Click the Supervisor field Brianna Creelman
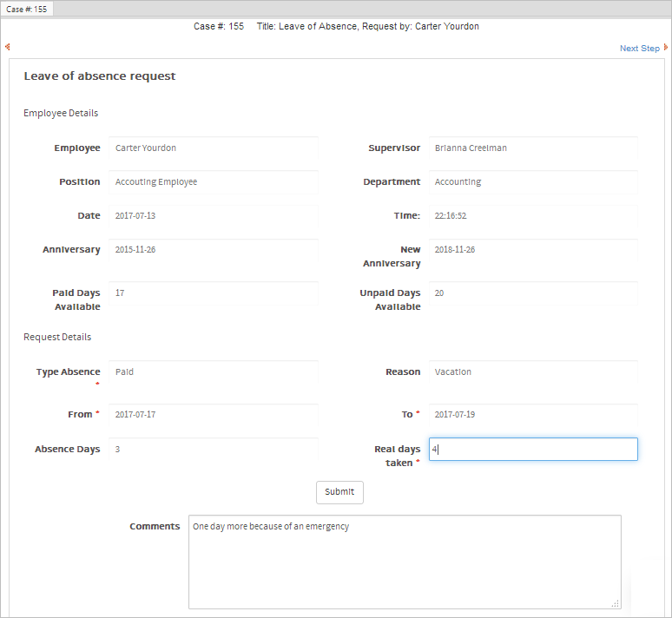 [533, 148]
